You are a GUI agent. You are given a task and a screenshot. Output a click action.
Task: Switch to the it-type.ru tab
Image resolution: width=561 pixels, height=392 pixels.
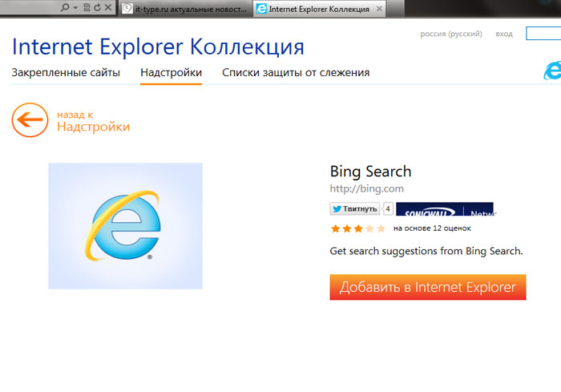(x=185, y=9)
